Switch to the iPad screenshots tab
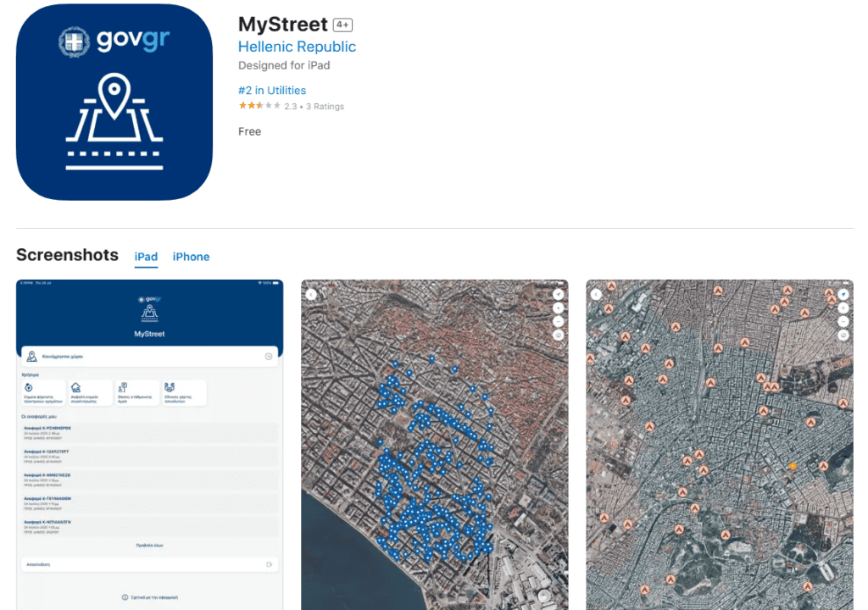This screenshot has width=868, height=610. click(146, 257)
